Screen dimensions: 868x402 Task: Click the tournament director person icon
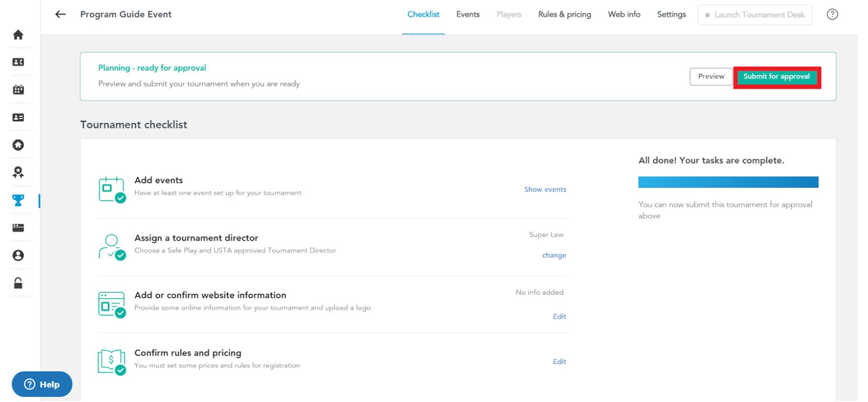[112, 247]
